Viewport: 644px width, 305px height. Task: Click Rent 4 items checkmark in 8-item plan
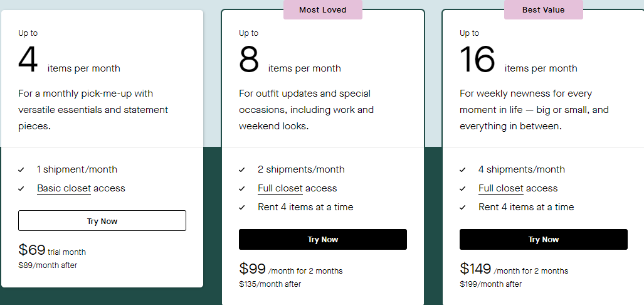[242, 207]
